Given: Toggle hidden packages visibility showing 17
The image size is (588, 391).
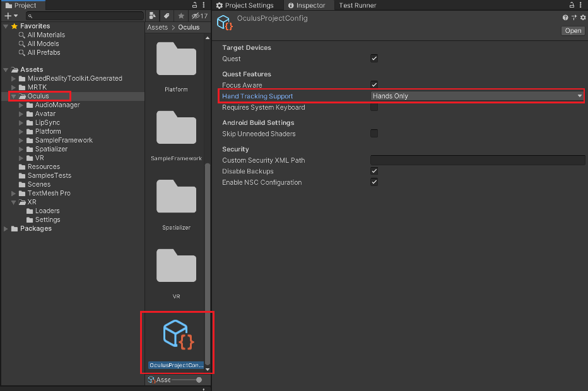Looking at the screenshot, I should pyautogui.click(x=199, y=16).
